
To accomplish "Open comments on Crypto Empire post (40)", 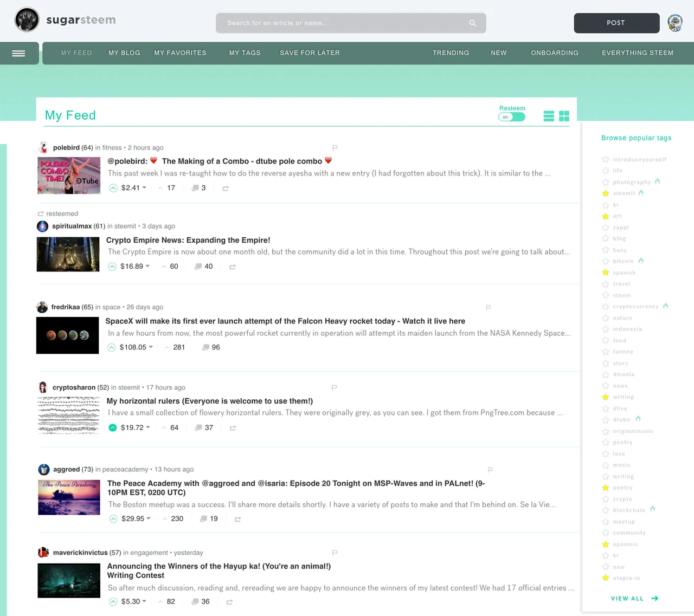I will tap(203, 267).
